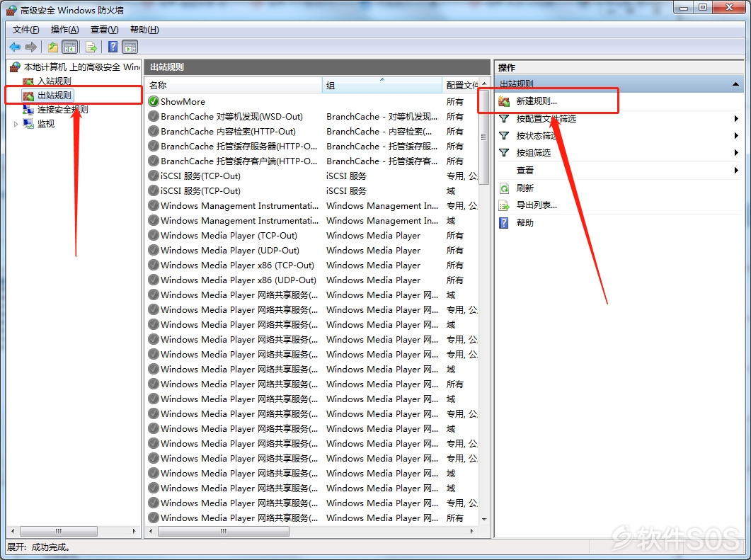Screen dimensions: 751x560
Task: Click the 按状态筛选 funnel icon
Action: pyautogui.click(x=504, y=135)
